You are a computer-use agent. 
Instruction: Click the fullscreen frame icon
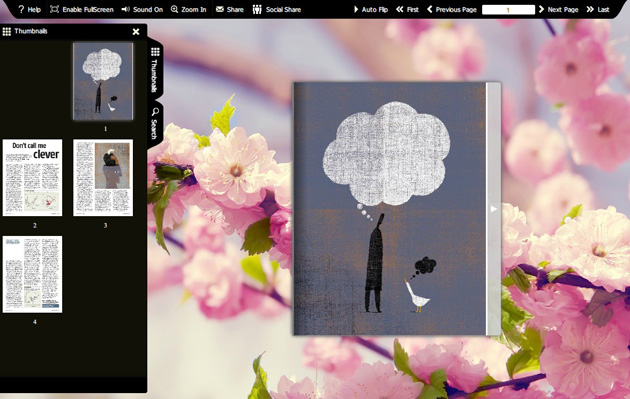click(54, 9)
